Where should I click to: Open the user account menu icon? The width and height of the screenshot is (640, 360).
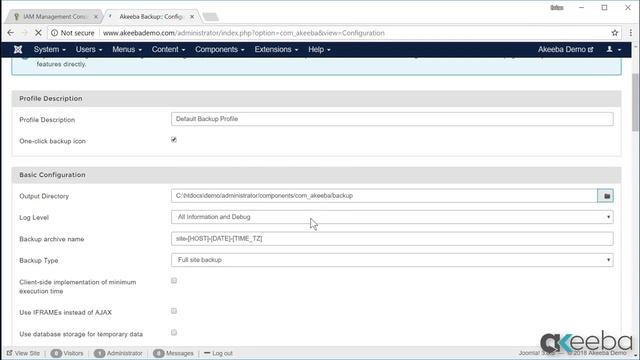pos(613,49)
